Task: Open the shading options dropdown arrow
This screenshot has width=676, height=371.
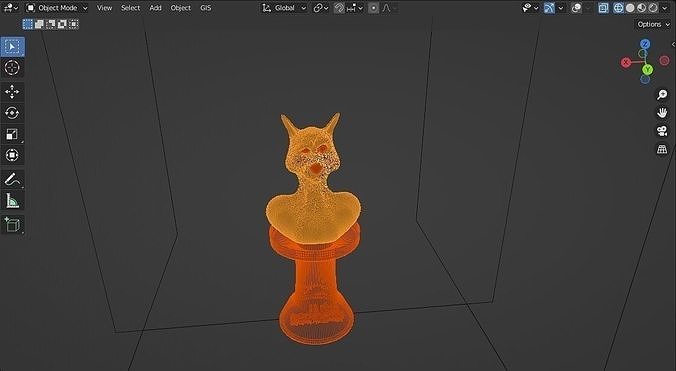Action: coord(663,8)
